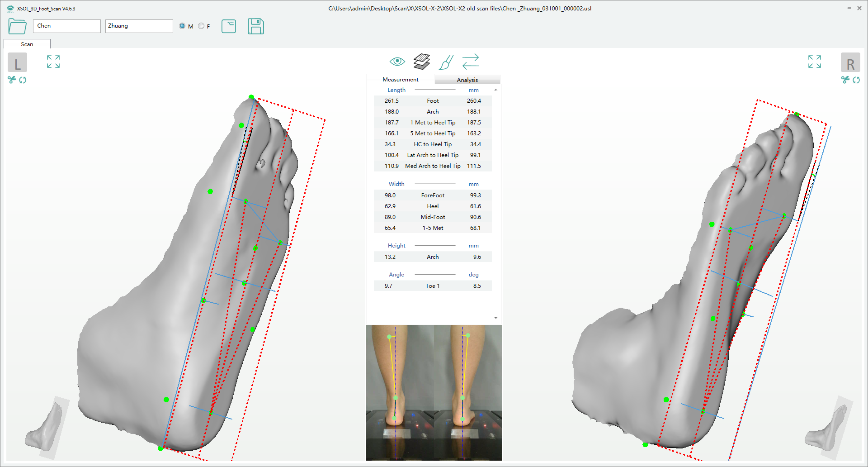Click the swap feet arrows icon
The image size is (868, 467).
point(471,62)
